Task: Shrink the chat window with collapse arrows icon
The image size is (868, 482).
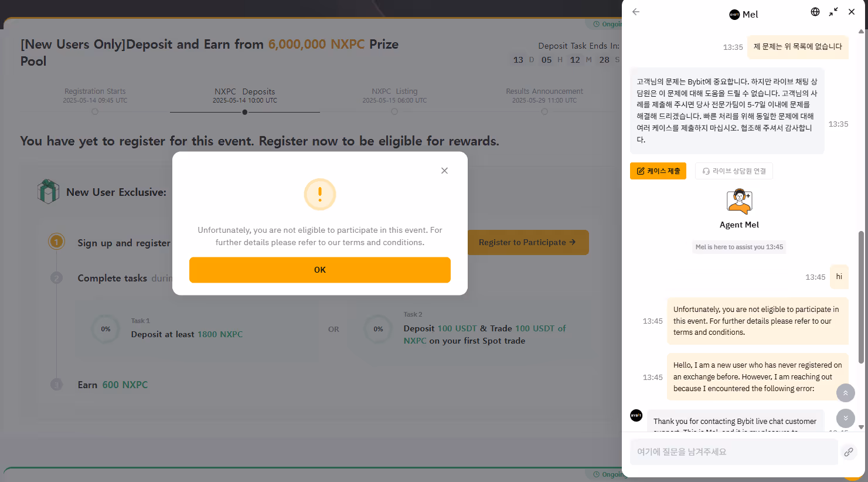Action: (833, 12)
